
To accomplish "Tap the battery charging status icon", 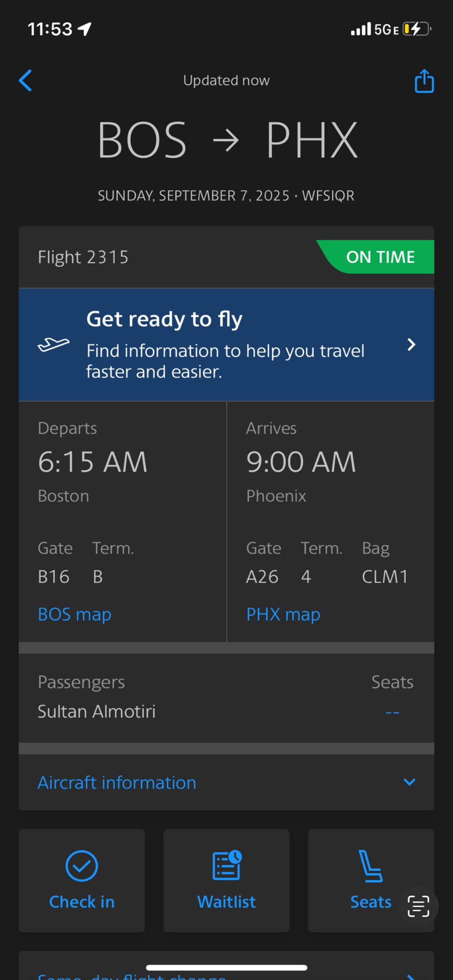I will [416, 29].
